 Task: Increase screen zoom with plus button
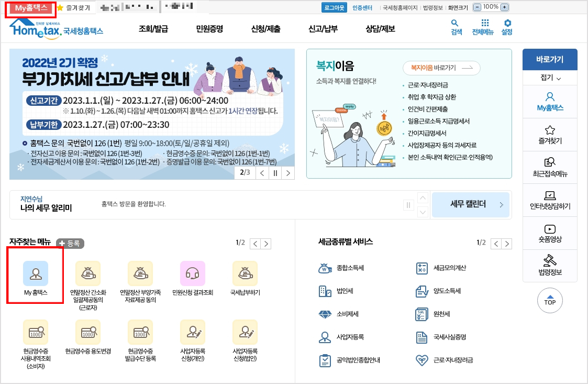tap(505, 7)
